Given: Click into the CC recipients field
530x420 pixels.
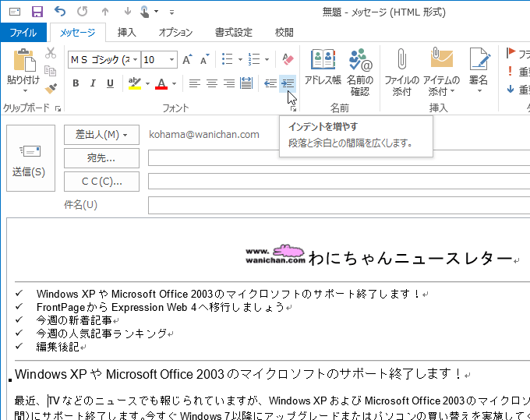Looking at the screenshot, I should pyautogui.click(x=339, y=182).
